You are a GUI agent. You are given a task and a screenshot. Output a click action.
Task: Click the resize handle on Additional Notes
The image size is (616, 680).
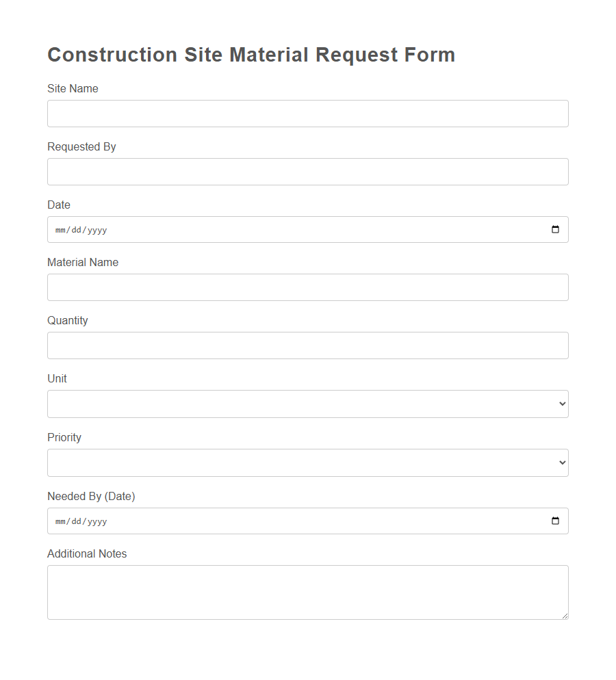click(565, 616)
